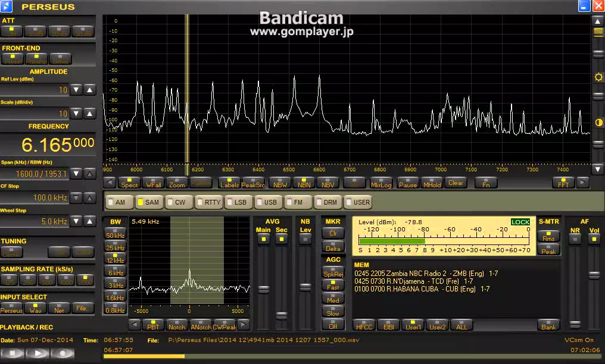
Task: Click the playback progress bar
Action: [x=351, y=356]
